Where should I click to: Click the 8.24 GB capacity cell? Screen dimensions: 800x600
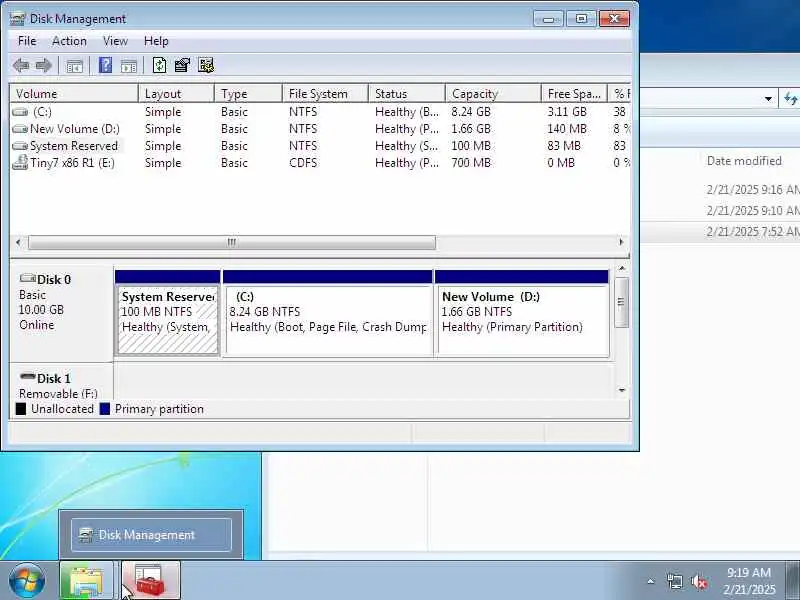[471, 112]
